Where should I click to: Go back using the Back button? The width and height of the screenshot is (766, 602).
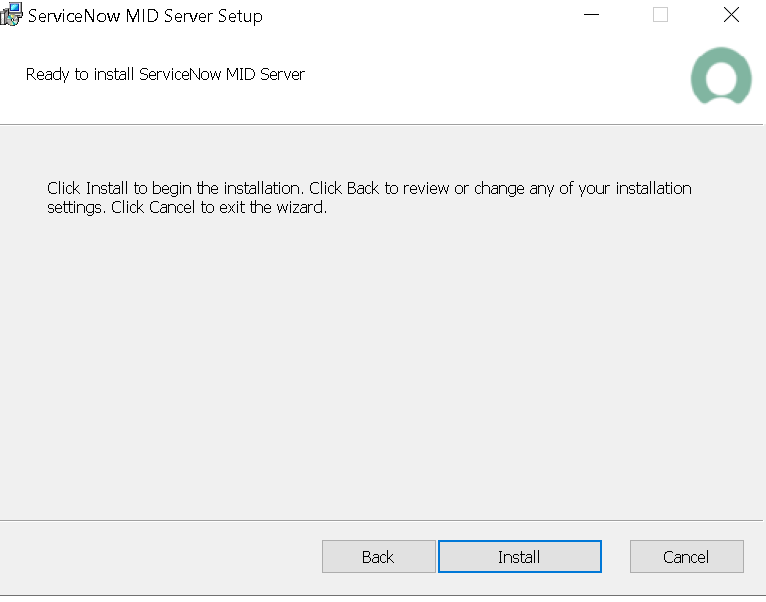378,557
